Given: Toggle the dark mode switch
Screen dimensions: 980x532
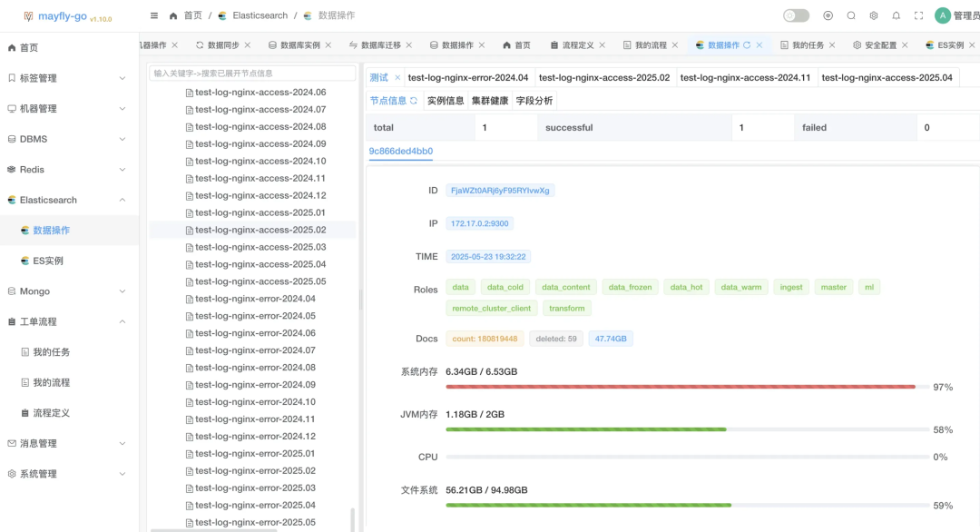Looking at the screenshot, I should (x=797, y=15).
